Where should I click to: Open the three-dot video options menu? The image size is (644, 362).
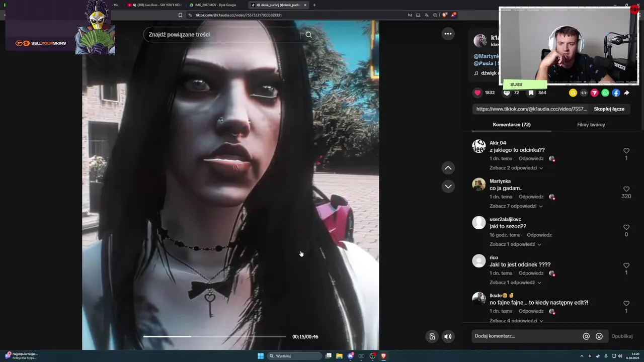tap(448, 34)
